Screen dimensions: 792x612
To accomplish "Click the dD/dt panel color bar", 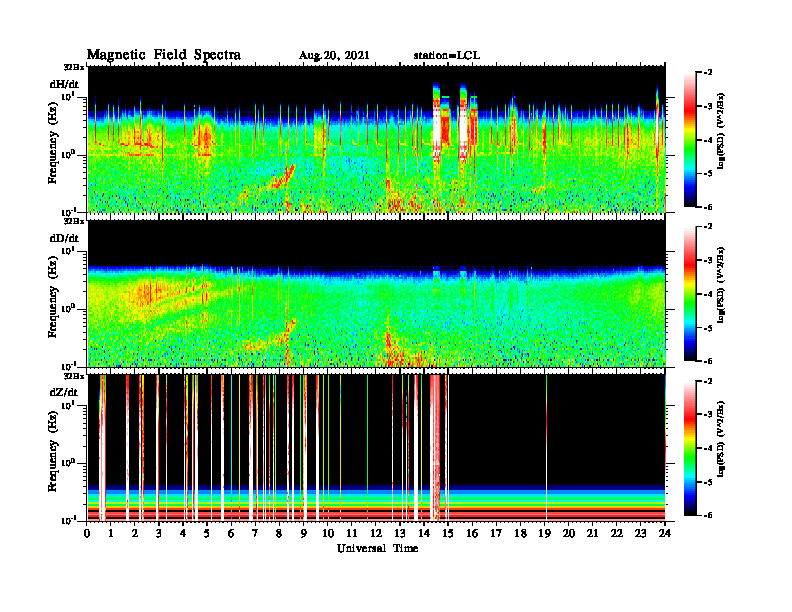I will pos(690,294).
